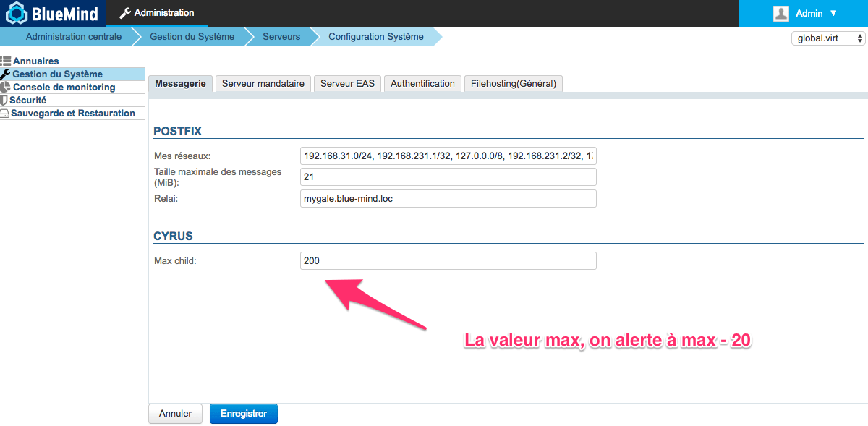Image resolution: width=868 pixels, height=426 pixels.
Task: Select the Authentification tab
Action: click(422, 84)
